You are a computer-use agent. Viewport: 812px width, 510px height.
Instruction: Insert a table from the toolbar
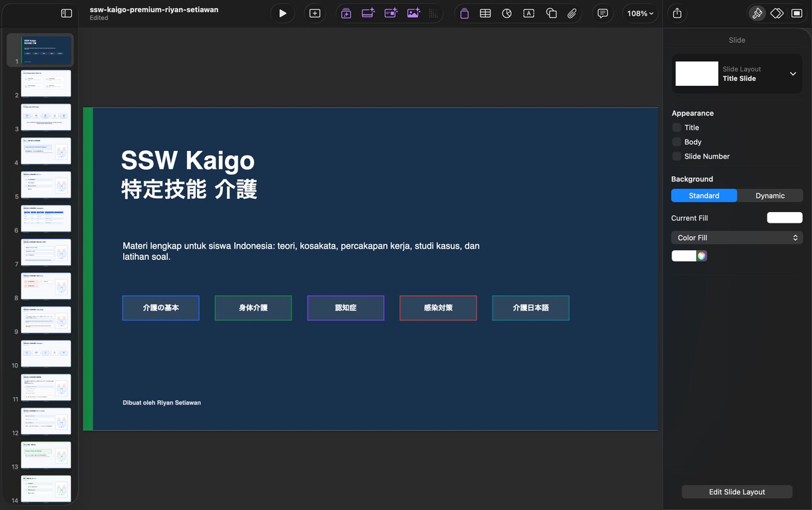[486, 13]
